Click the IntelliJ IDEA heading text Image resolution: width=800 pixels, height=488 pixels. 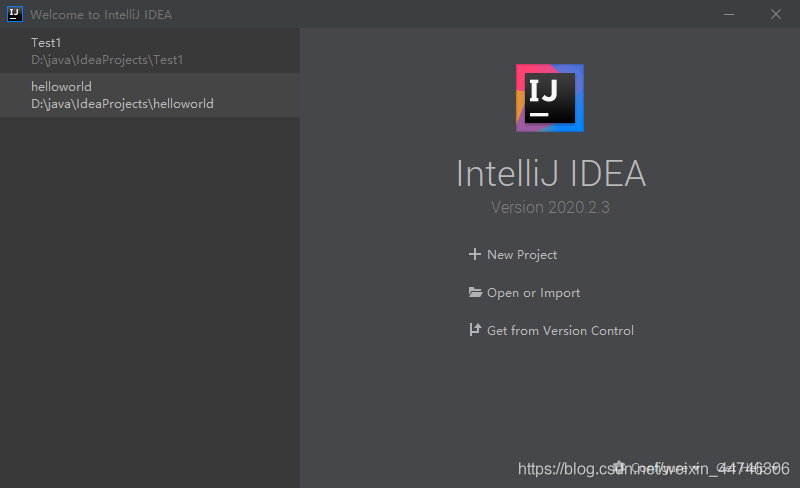[x=550, y=174]
